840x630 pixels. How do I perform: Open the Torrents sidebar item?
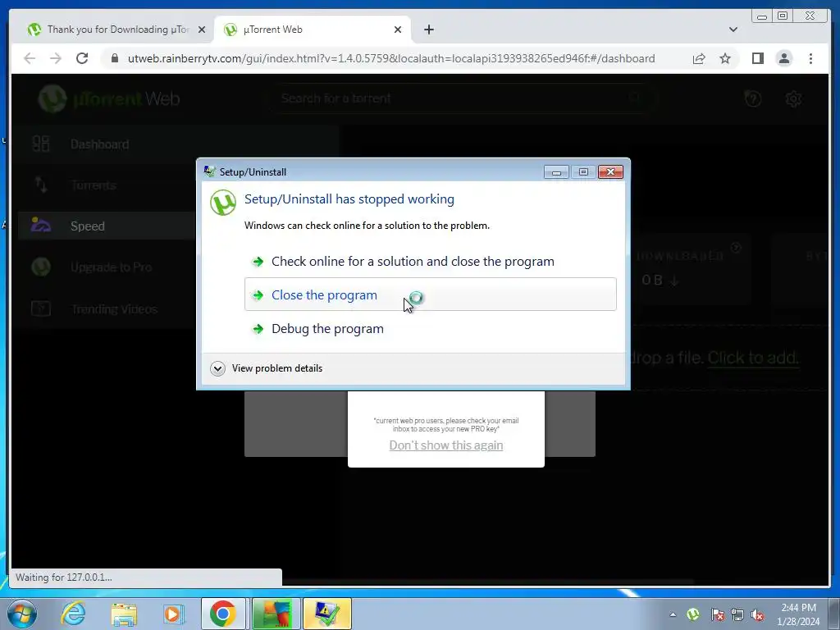94,185
